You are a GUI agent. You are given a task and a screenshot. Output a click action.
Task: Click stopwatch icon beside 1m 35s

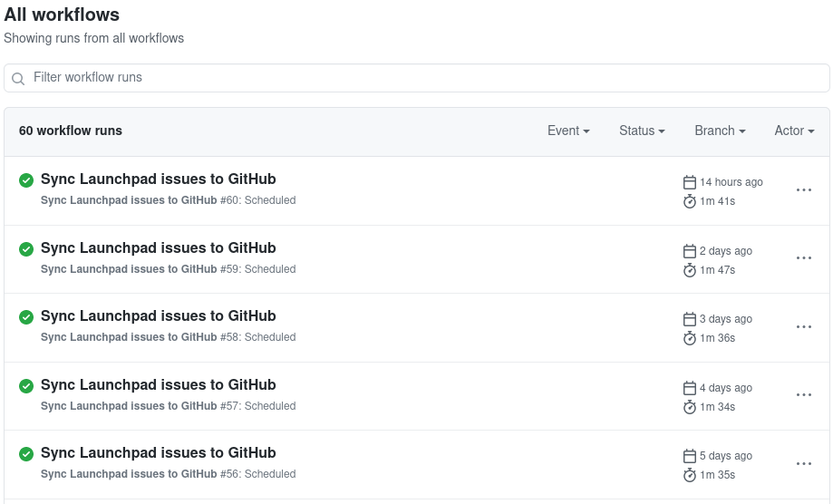click(x=690, y=475)
